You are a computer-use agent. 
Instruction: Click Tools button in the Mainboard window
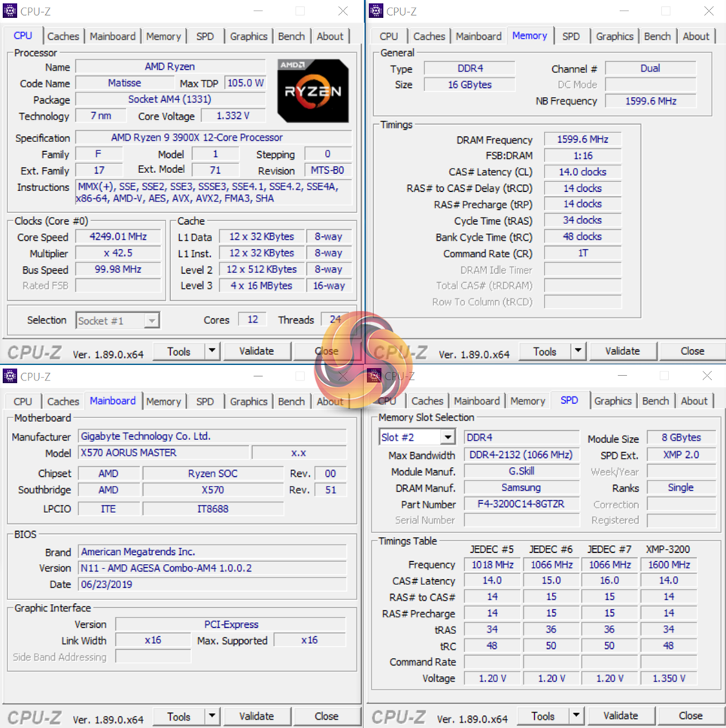click(179, 717)
